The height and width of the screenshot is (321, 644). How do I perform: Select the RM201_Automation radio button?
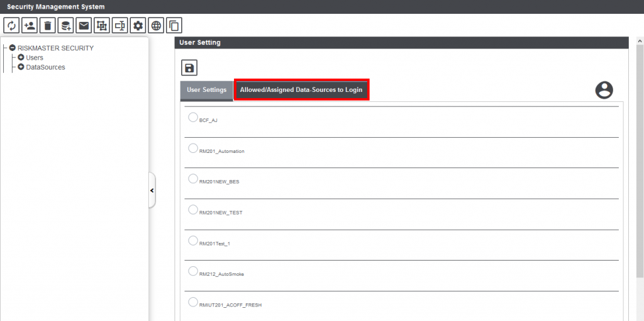click(192, 148)
